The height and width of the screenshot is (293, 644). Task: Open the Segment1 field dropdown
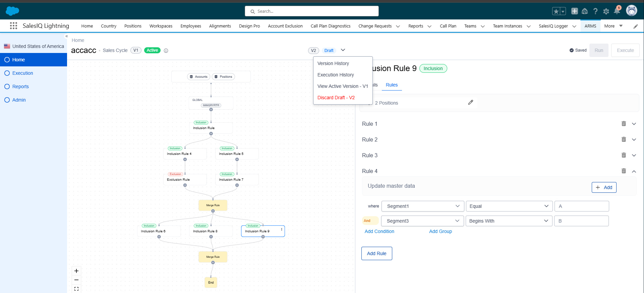(x=423, y=206)
